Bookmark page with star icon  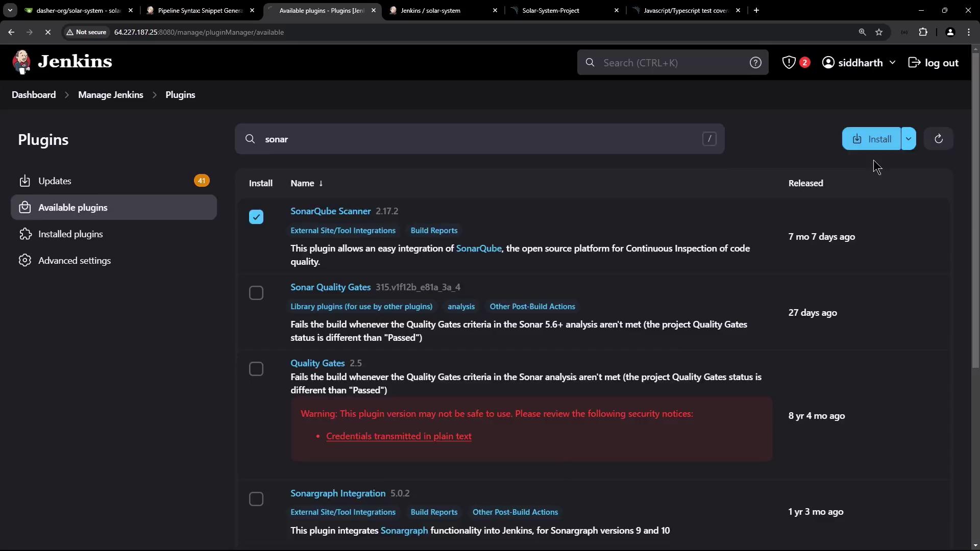pyautogui.click(x=879, y=32)
